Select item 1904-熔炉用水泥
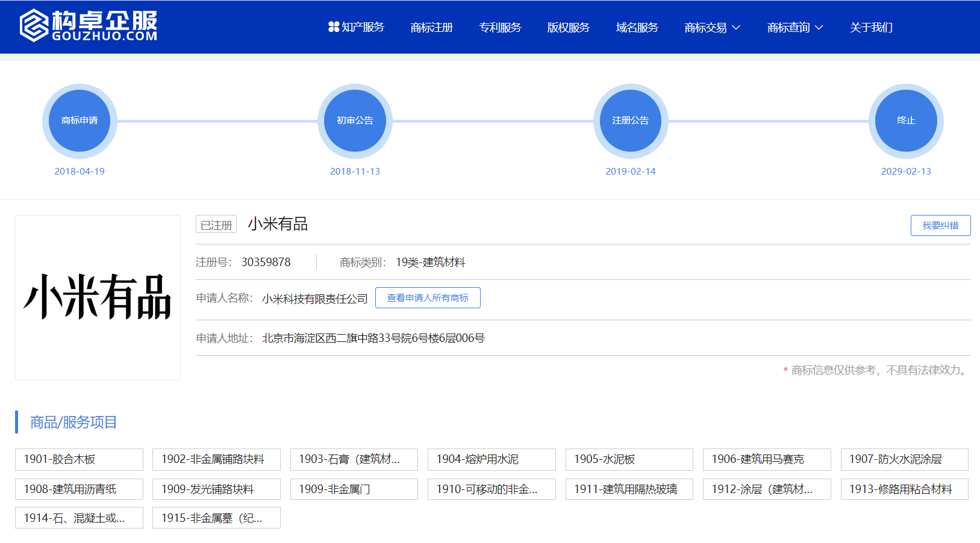 [x=492, y=459]
